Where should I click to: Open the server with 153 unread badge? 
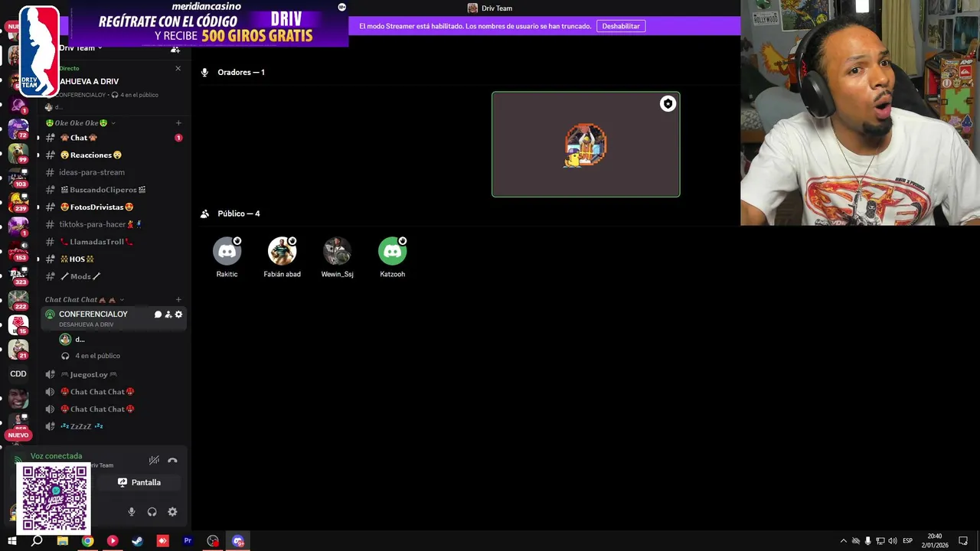[18, 250]
